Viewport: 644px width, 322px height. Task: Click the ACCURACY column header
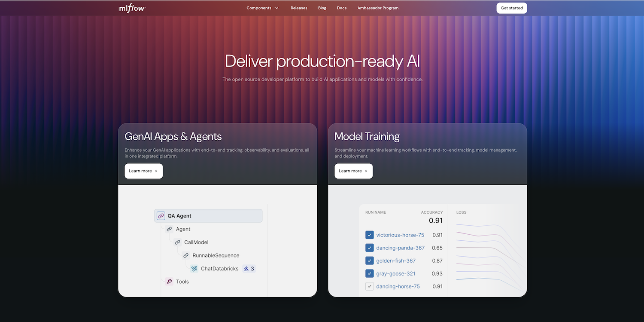[432, 212]
